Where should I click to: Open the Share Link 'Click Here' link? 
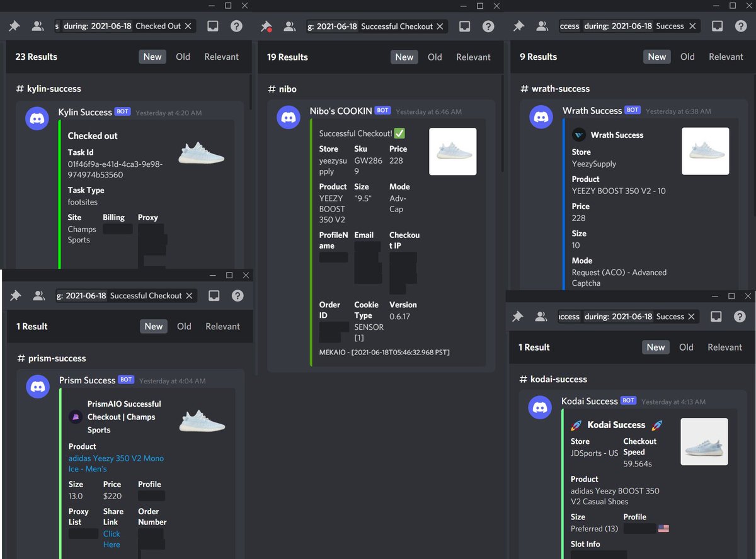click(x=112, y=539)
